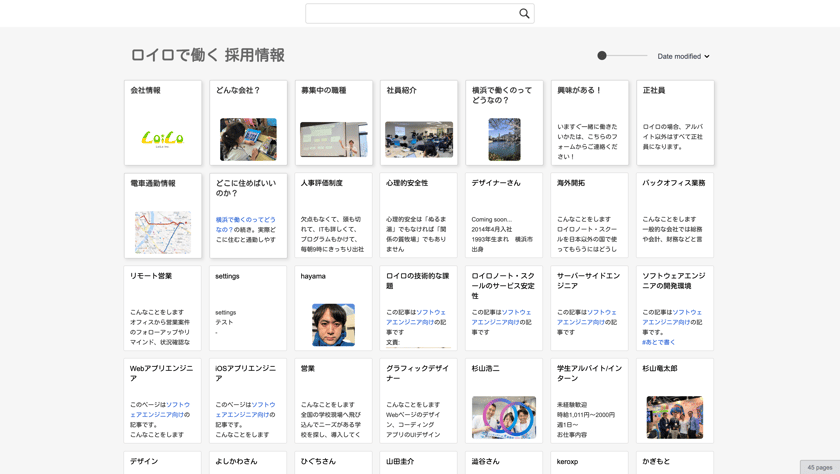Image resolution: width=840 pixels, height=474 pixels.
Task: Open the 山田圭介 card
Action: pos(419,463)
